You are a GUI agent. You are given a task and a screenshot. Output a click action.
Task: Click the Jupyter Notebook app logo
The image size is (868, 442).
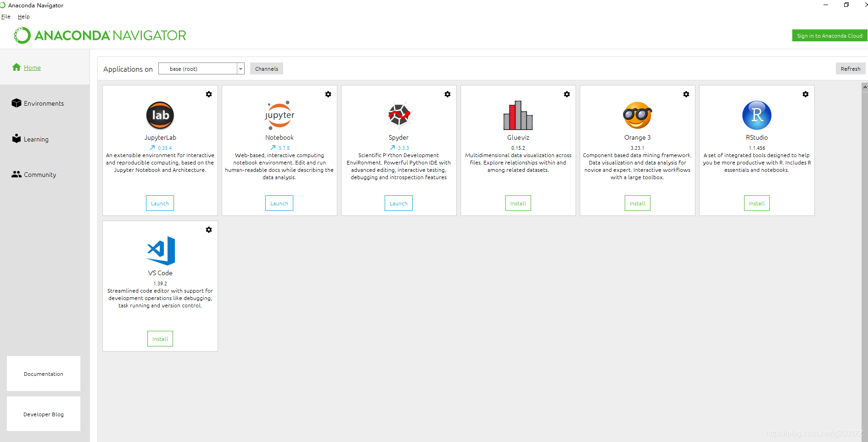click(x=280, y=115)
